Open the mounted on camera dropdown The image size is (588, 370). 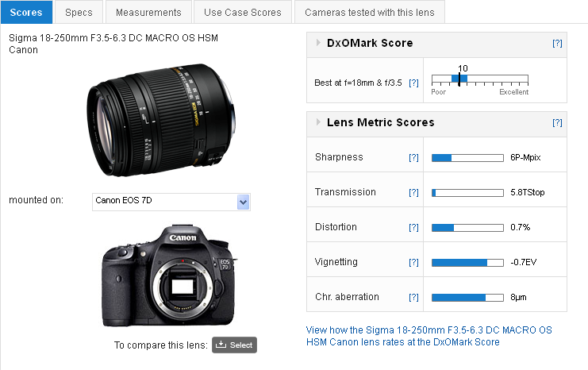(171, 202)
